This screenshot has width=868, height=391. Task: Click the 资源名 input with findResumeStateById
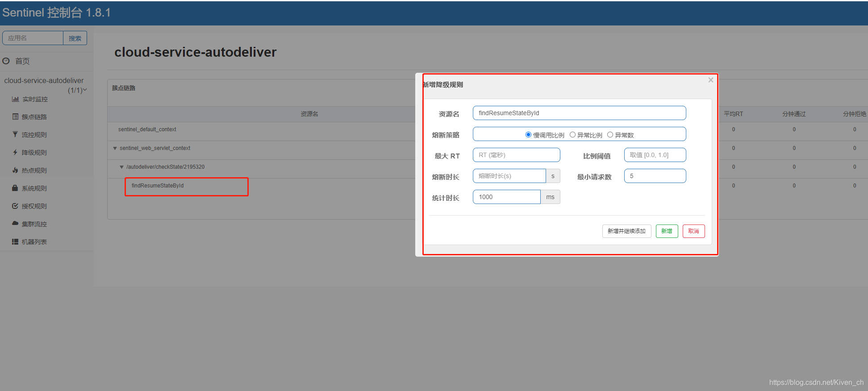(x=579, y=113)
